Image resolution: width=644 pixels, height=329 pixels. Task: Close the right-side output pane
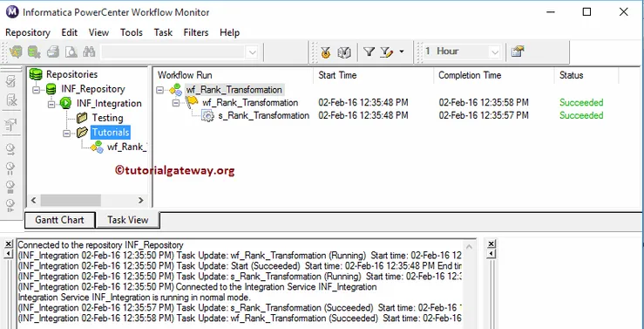[x=491, y=244]
